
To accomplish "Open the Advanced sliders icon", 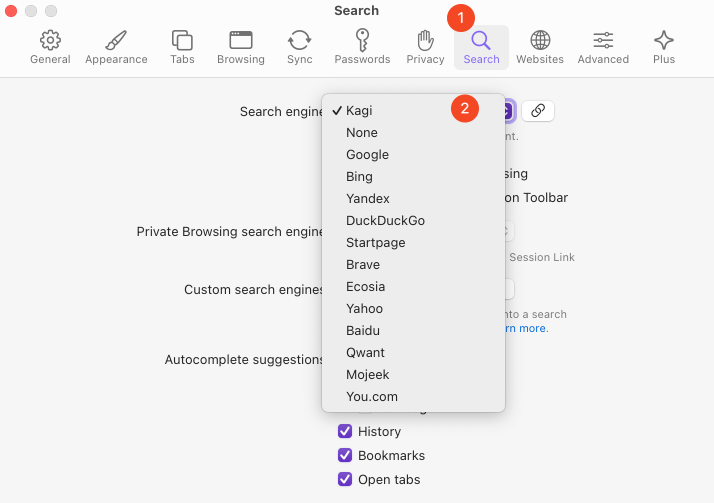I will pyautogui.click(x=603, y=40).
